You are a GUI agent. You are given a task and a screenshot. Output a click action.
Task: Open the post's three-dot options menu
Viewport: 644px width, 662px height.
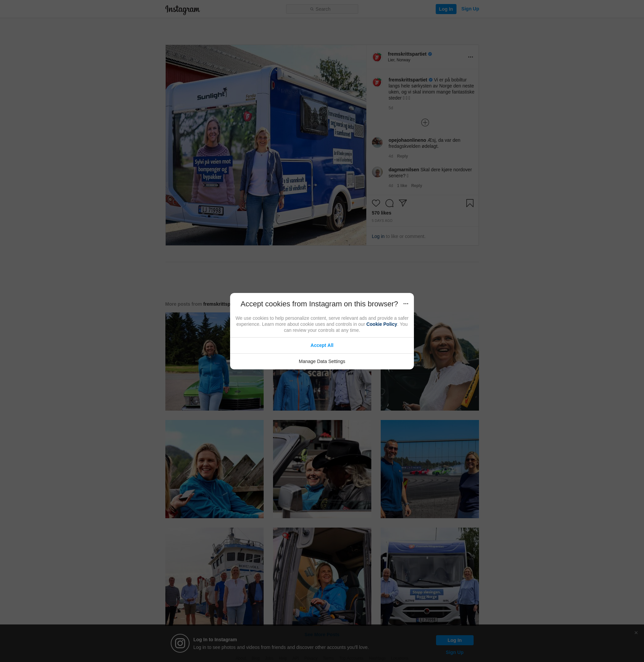coord(470,57)
